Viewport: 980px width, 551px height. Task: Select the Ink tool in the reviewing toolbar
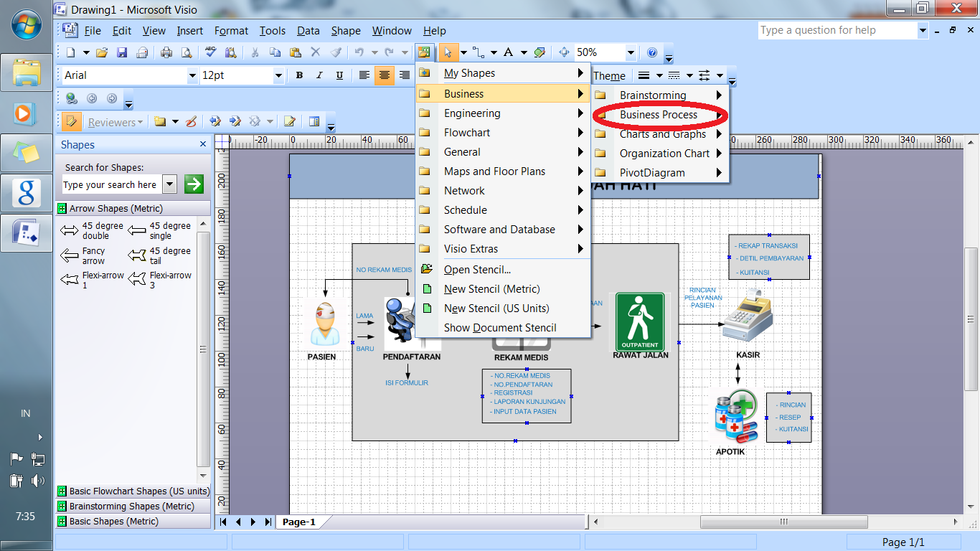pyautogui.click(x=191, y=122)
